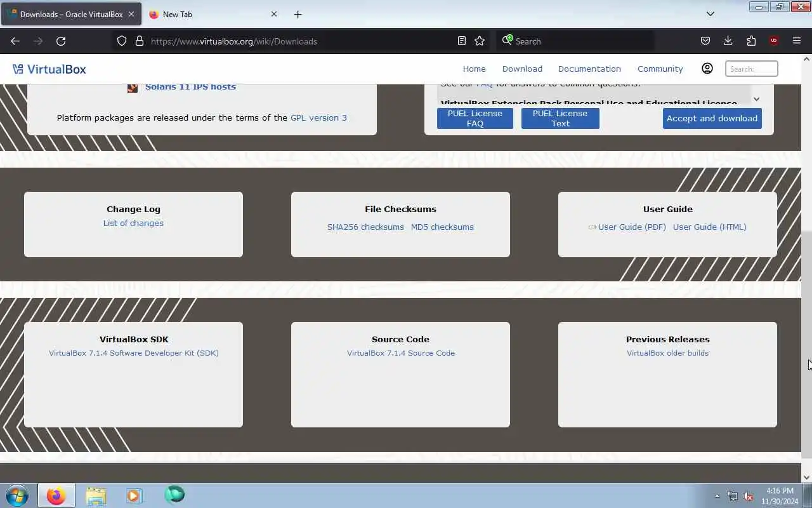This screenshot has height=508, width=812.
Task: Bookmark this page with the star icon
Action: click(x=480, y=41)
